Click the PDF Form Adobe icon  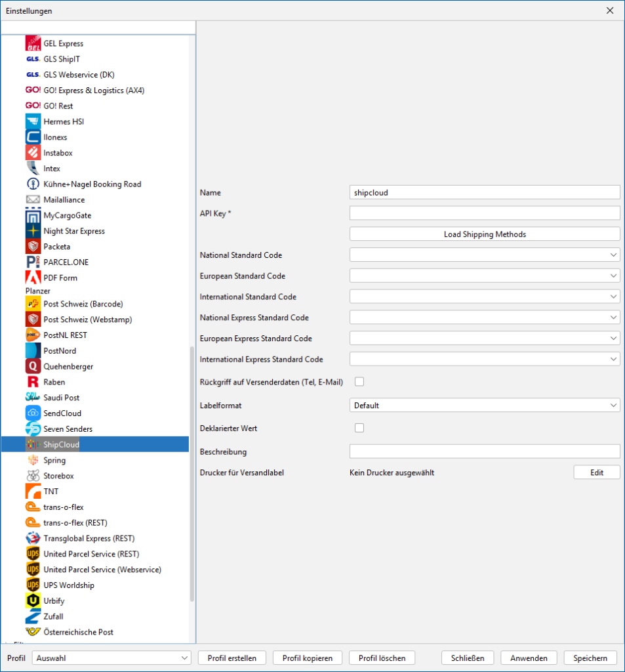(33, 278)
